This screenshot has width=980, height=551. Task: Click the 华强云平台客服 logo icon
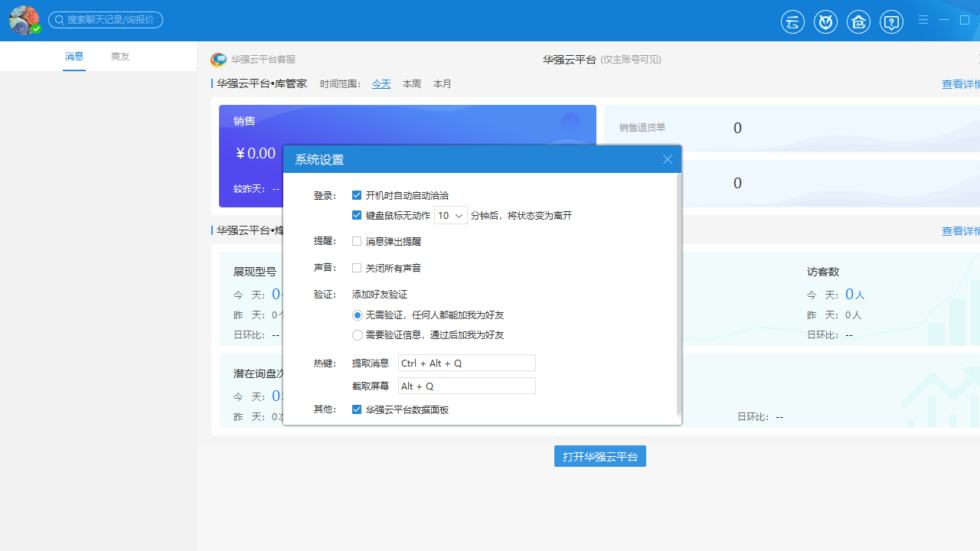[218, 60]
